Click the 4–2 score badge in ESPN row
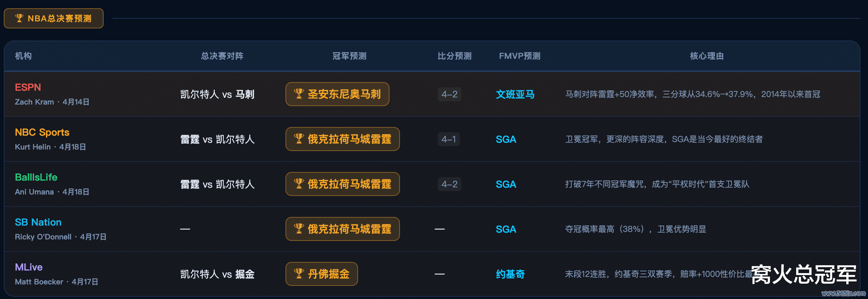This screenshot has height=299, width=868. (x=449, y=94)
